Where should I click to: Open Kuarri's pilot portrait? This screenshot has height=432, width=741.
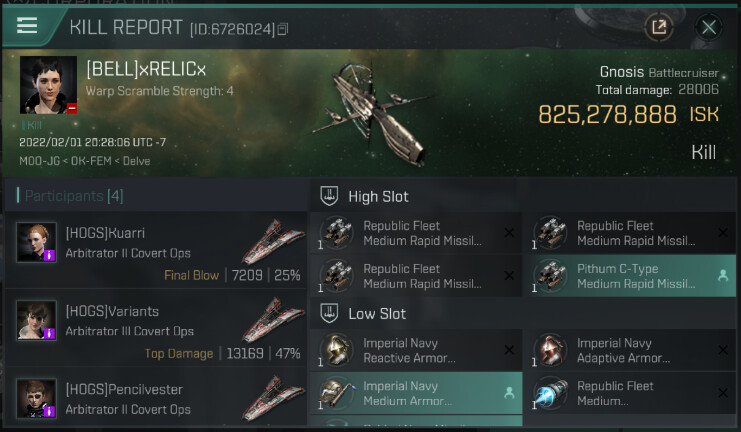point(37,242)
